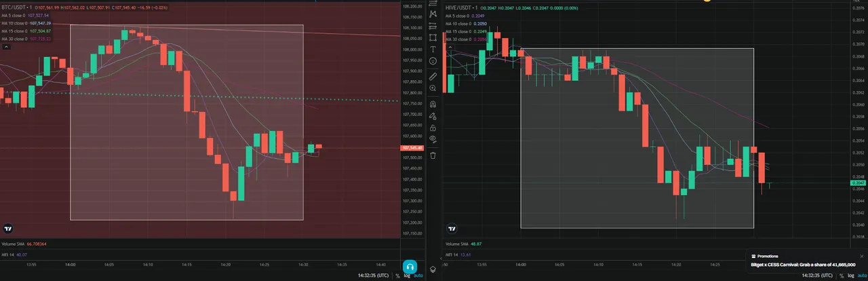Toggle log scale on BTC chart

[x=407, y=276]
